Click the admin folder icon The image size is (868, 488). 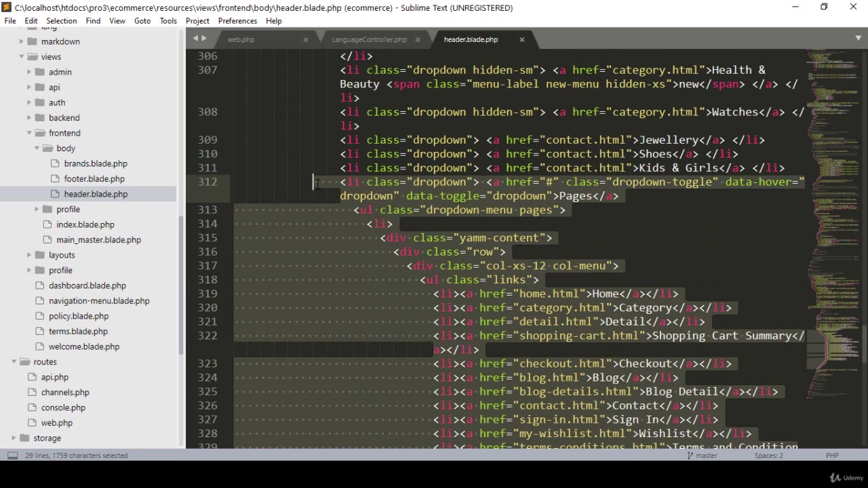point(39,72)
